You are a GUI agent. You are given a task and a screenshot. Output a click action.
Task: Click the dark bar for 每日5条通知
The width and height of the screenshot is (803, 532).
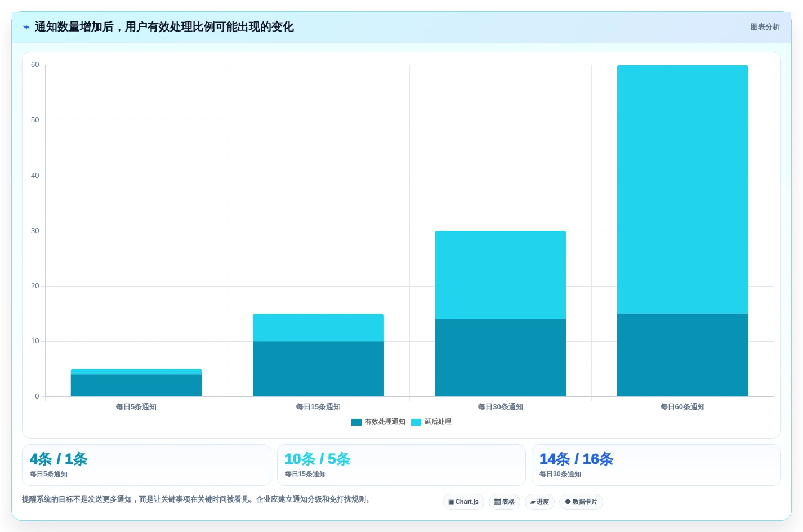coord(136,386)
